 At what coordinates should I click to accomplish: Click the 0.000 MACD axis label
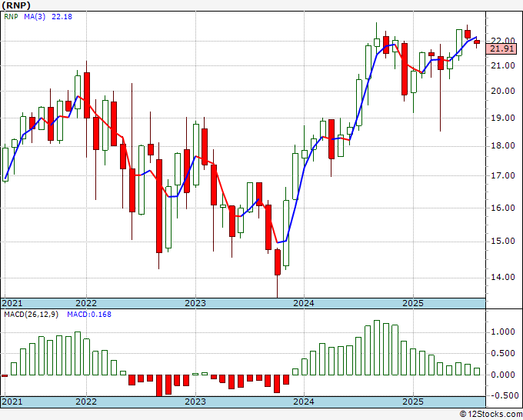tap(502, 375)
